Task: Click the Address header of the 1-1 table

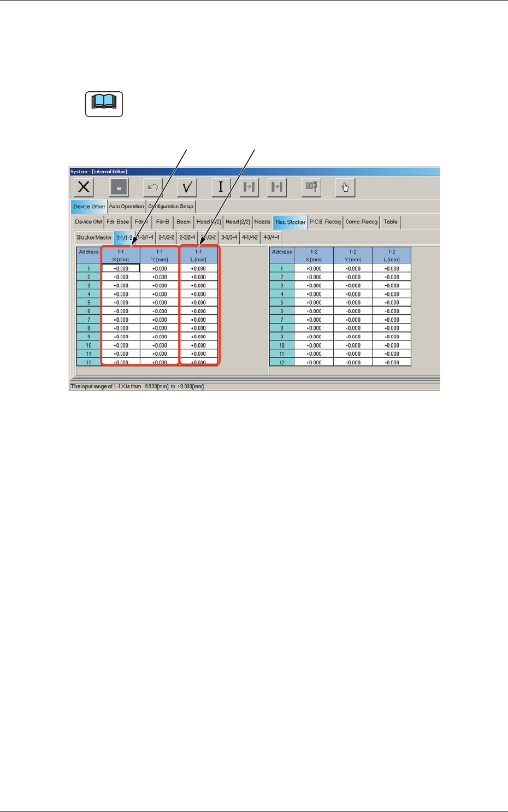Action: pos(89,256)
